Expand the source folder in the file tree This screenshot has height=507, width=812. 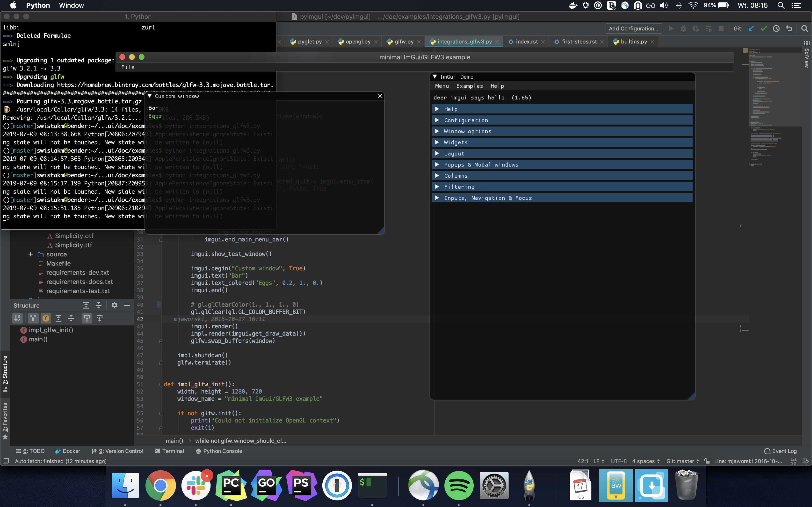(30, 254)
